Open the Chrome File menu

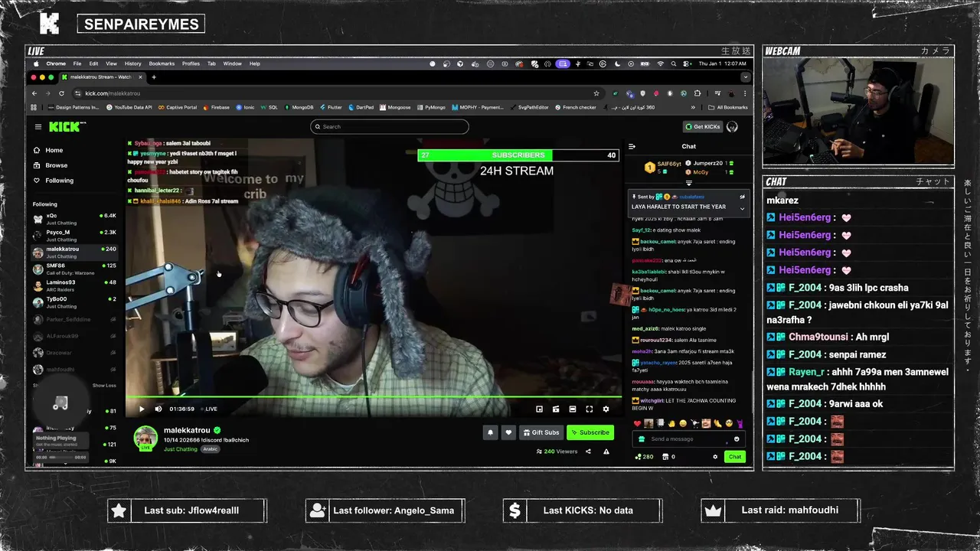(77, 64)
